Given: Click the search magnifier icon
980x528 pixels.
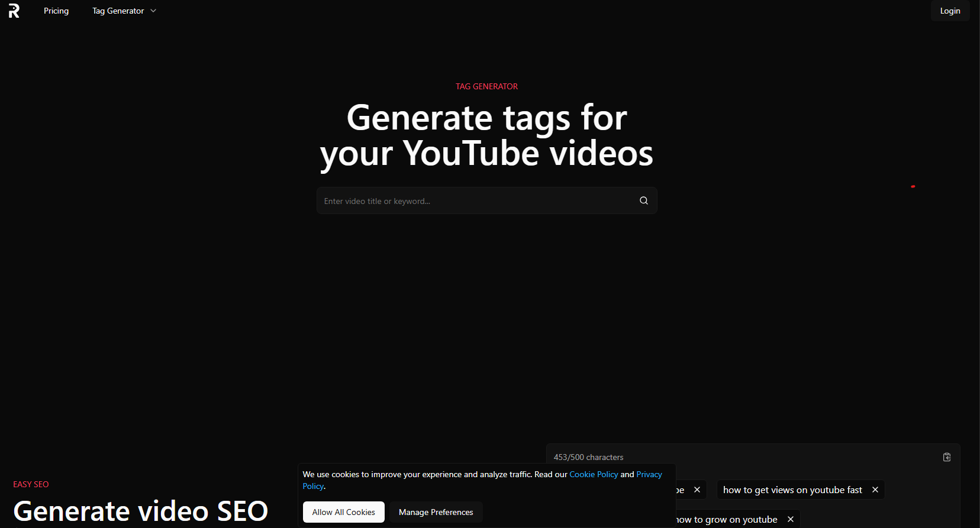Looking at the screenshot, I should (x=644, y=200).
